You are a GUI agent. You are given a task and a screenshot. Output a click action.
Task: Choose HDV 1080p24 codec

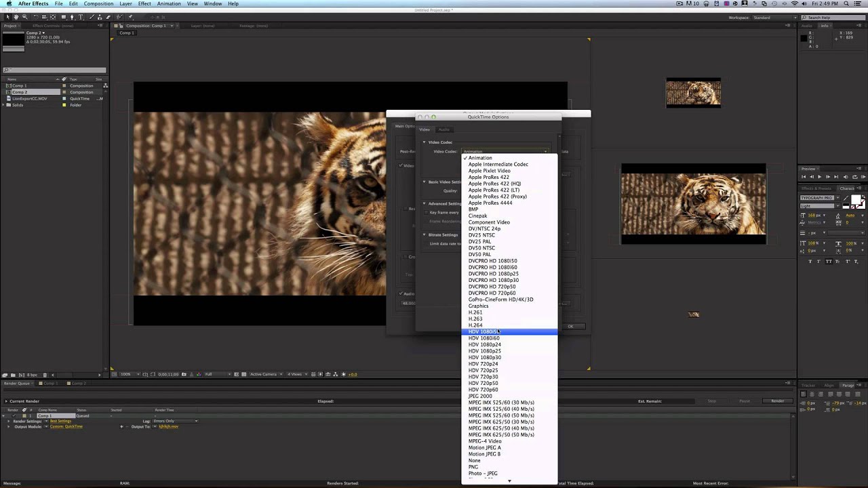coord(484,344)
